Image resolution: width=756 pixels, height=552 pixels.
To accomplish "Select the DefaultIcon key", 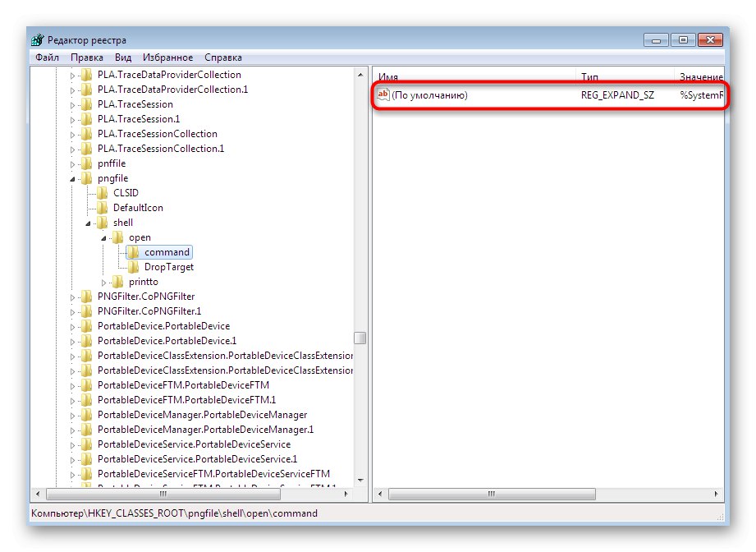I will tap(138, 208).
